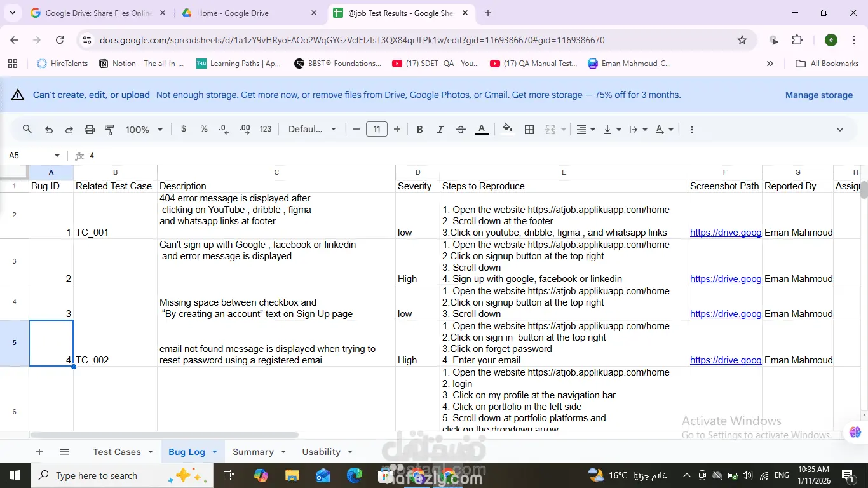Show more bookmarks with the double chevron
The width and height of the screenshot is (868, 488).
(770, 64)
